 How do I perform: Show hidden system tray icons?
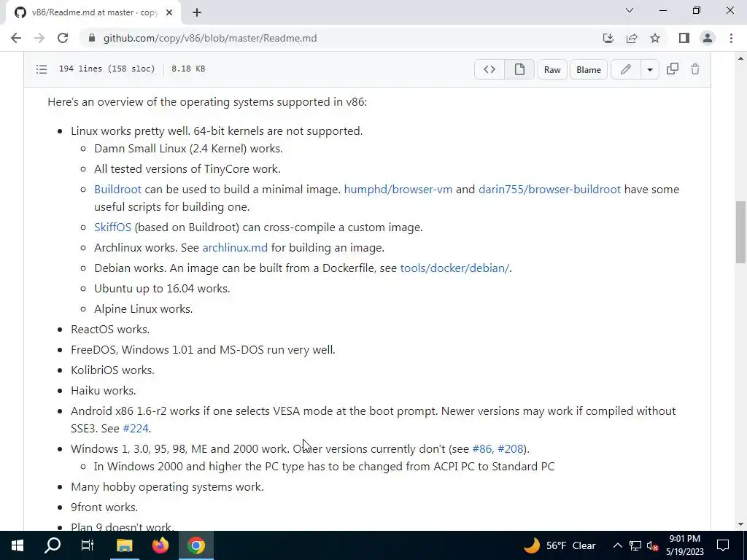617,545
